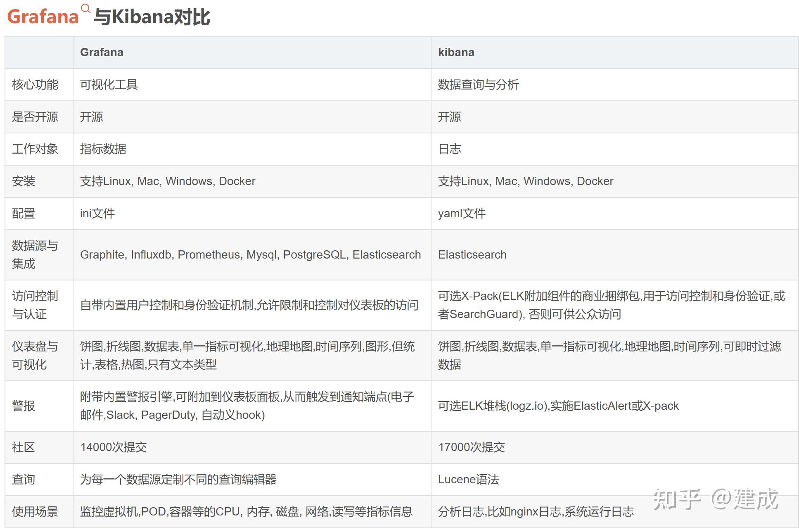The width and height of the screenshot is (799, 532).
Task: Click the 访问控制与认证 row label
Action: tap(36, 305)
